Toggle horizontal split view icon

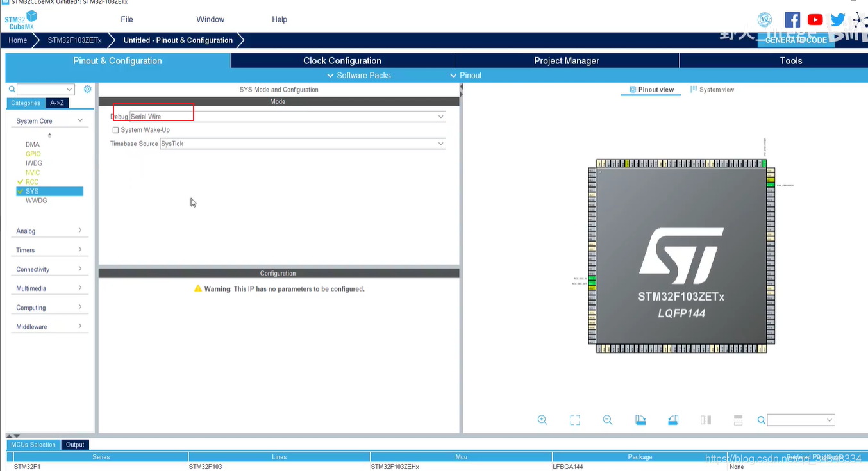click(738, 420)
